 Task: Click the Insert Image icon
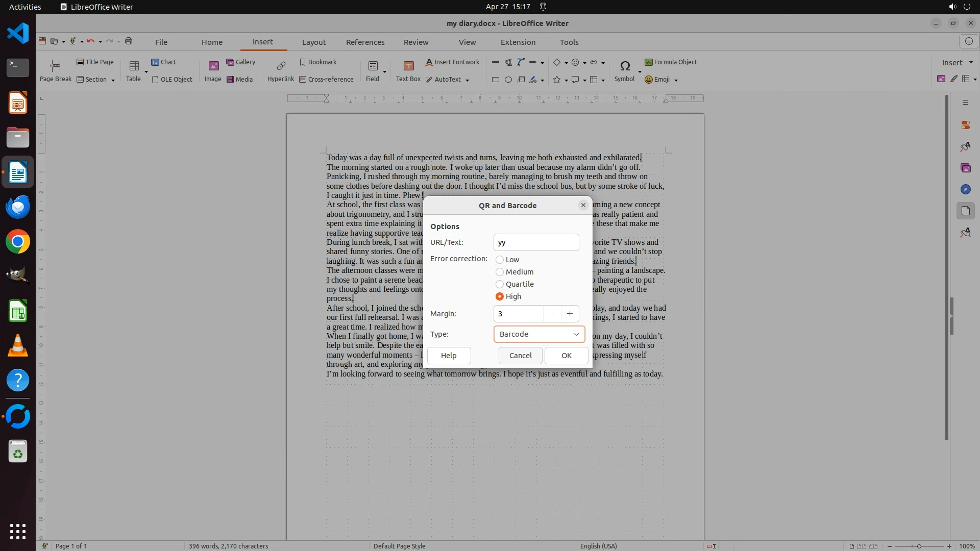click(213, 66)
